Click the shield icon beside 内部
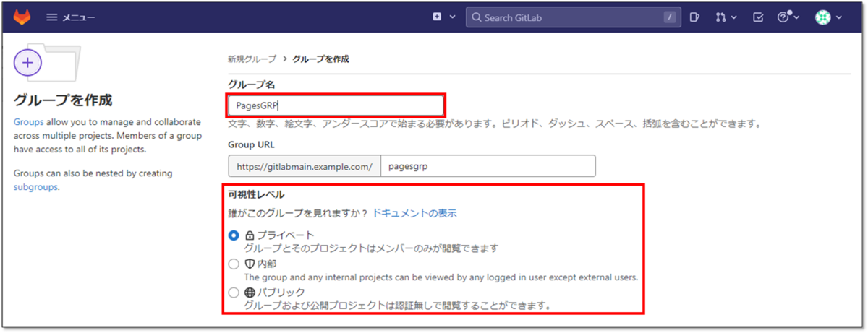 coord(250,264)
